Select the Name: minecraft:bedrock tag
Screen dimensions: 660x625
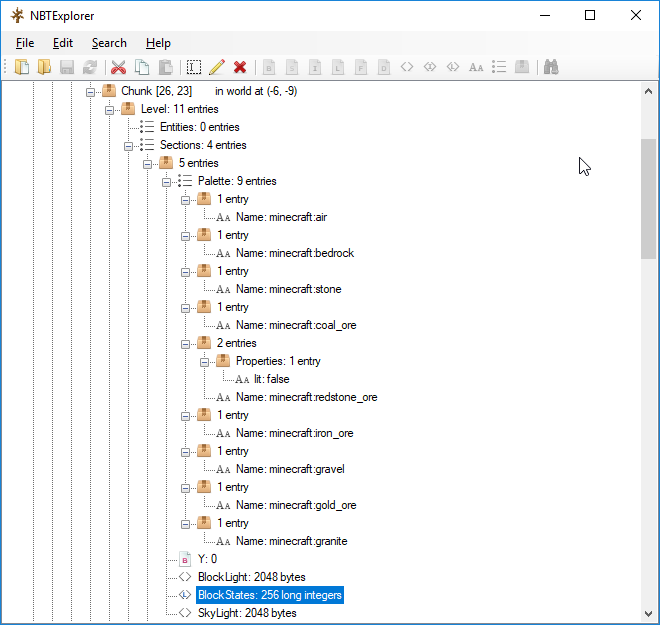point(294,253)
